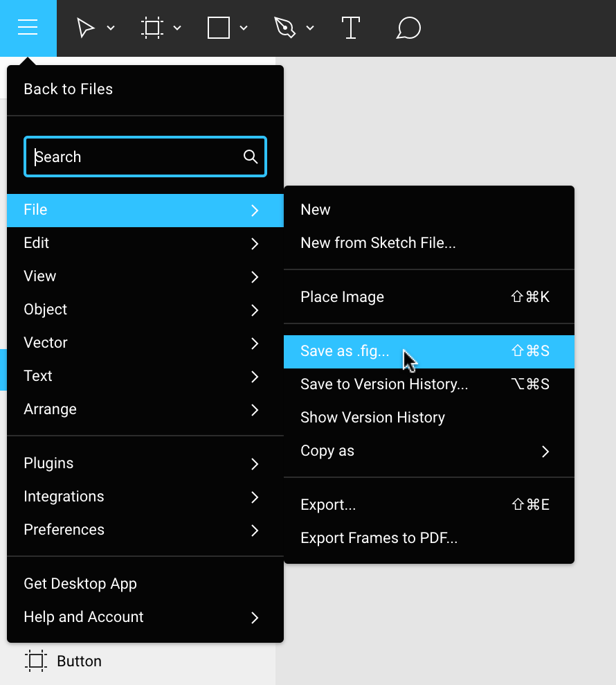
Task: Click into the menu Search field
Action: click(x=145, y=157)
